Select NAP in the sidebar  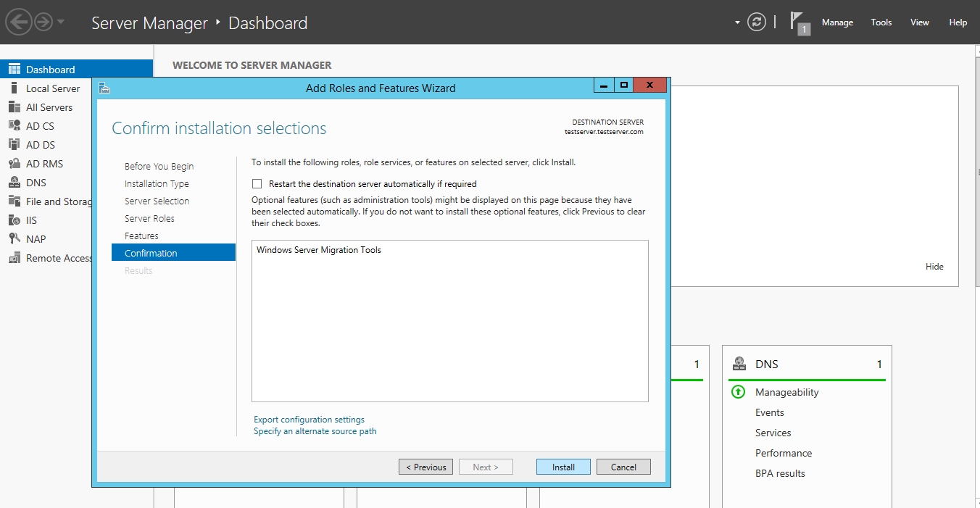36,239
